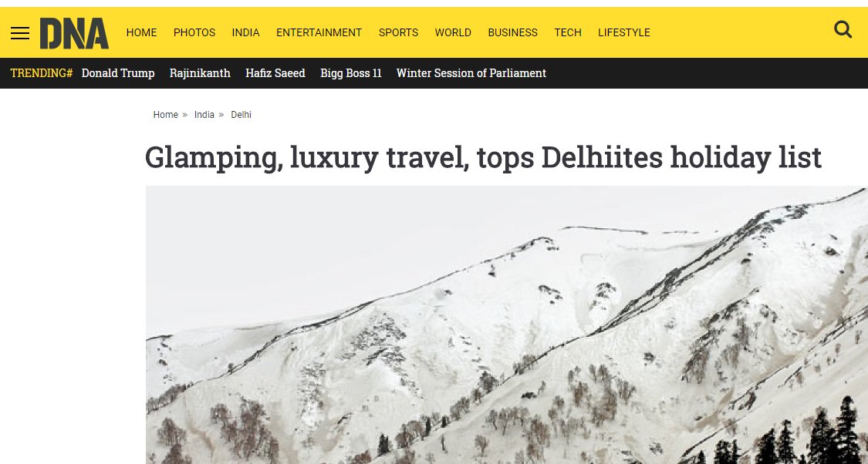868x464 pixels.
Task: Follow the India breadcrumb link
Action: point(204,115)
